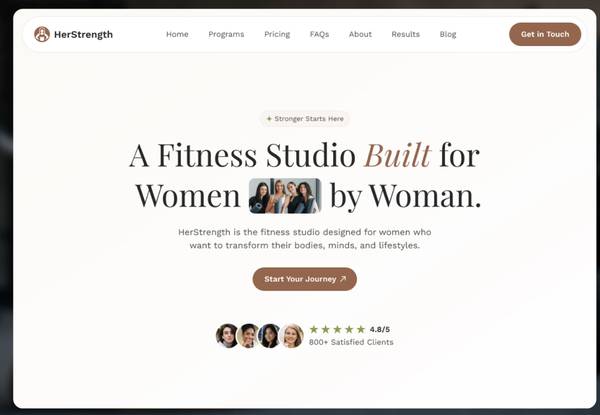Click the third green rating star
The image size is (600, 415).
(x=337, y=329)
